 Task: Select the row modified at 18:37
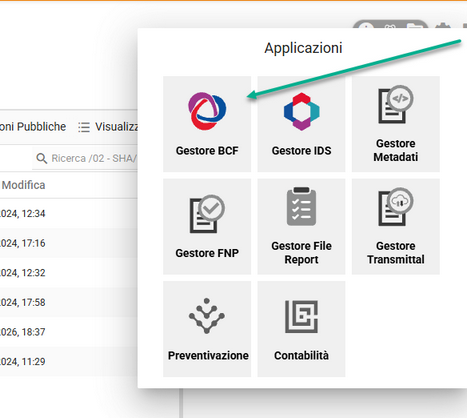(69, 332)
